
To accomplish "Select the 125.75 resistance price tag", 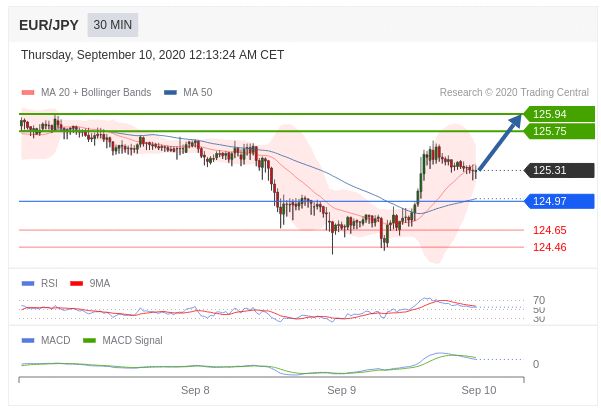I will [x=559, y=131].
